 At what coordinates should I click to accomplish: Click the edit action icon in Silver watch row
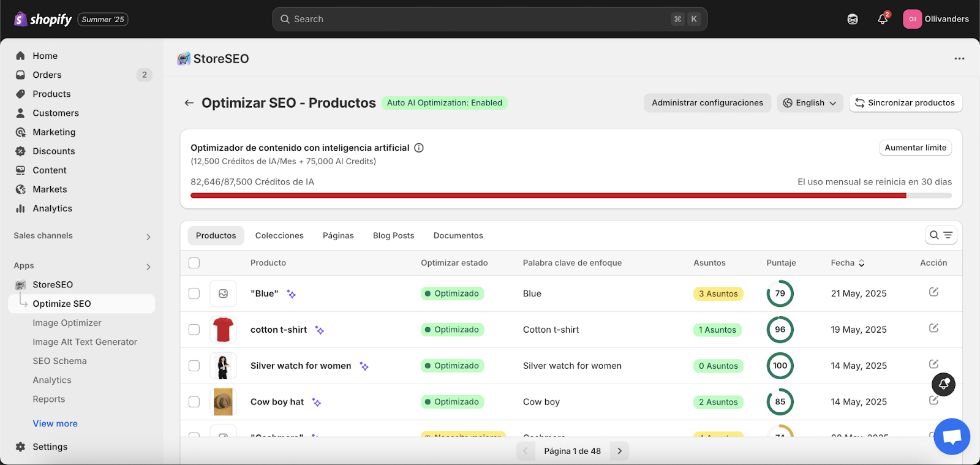(933, 364)
